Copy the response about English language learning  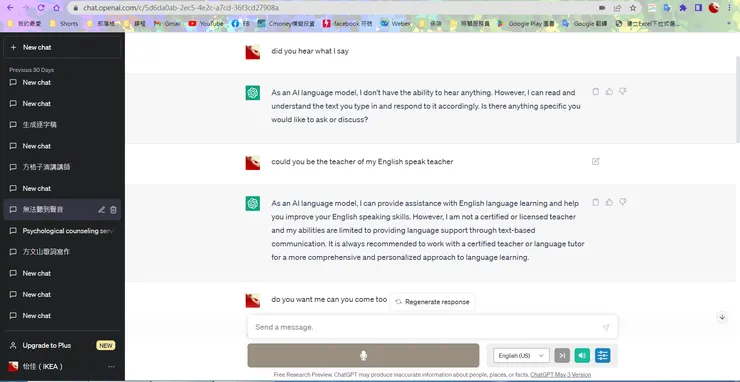point(596,202)
